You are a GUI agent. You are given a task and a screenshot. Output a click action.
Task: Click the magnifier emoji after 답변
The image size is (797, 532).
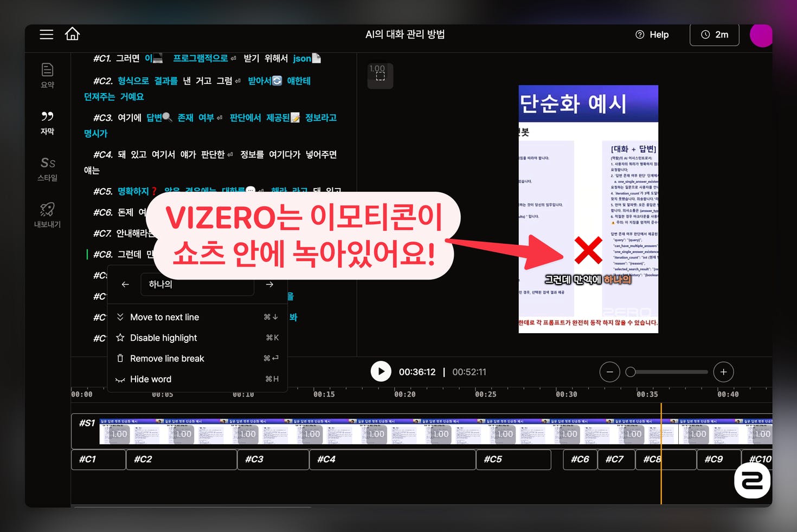pos(168,118)
